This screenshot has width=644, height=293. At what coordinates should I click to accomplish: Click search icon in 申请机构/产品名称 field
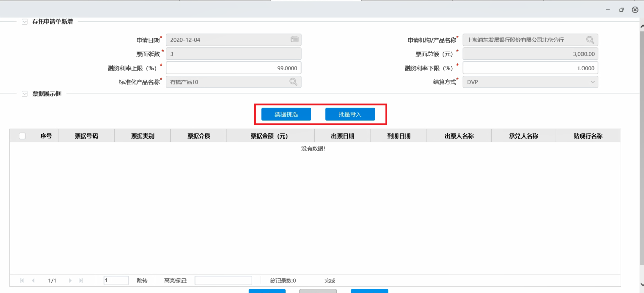pyautogui.click(x=590, y=40)
